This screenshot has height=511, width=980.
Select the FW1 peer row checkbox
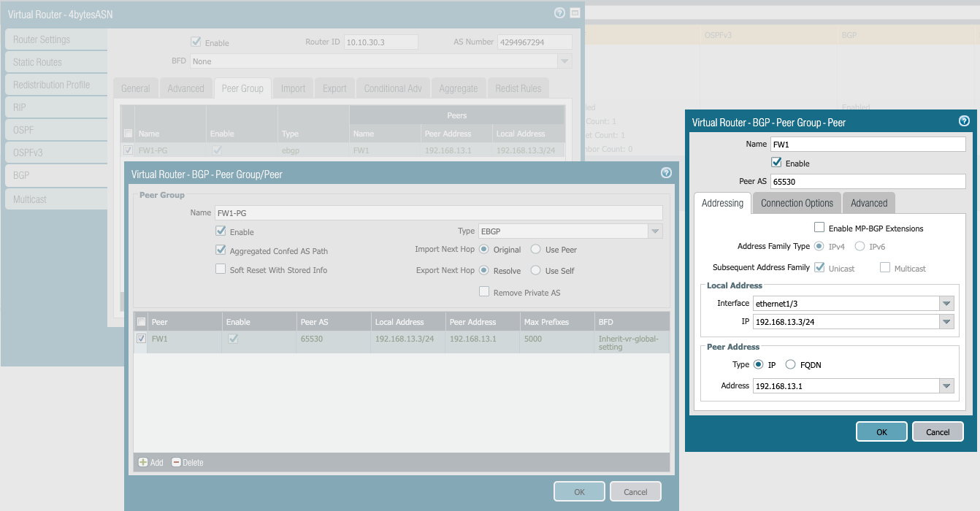(x=142, y=339)
